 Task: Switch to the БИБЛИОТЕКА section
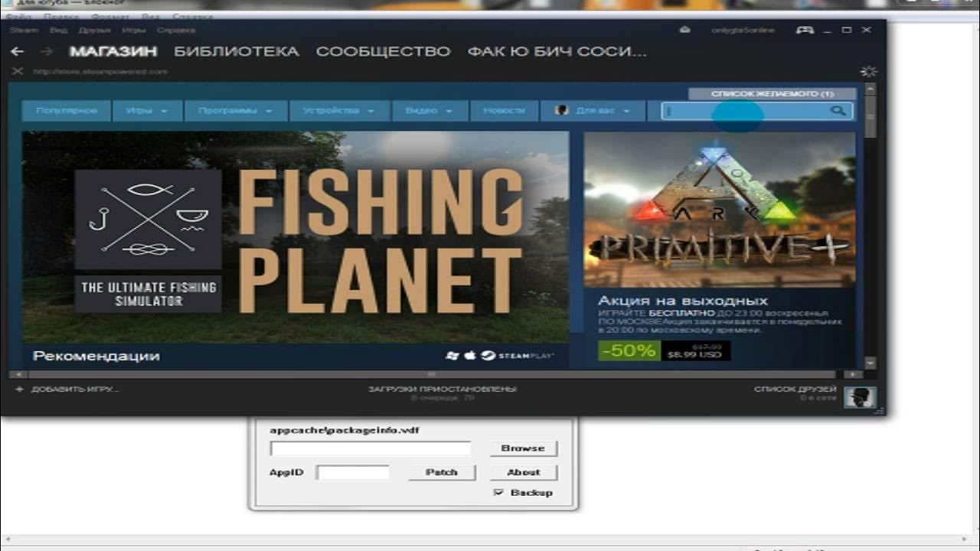coord(237,52)
